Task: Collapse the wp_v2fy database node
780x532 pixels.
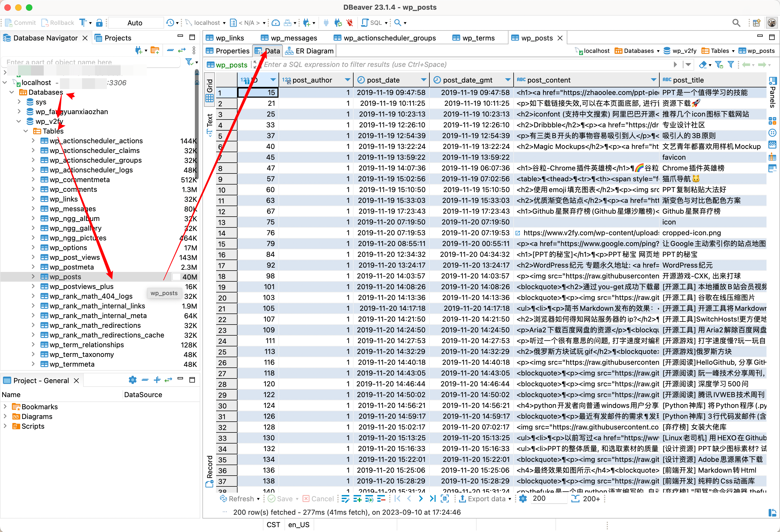Action: [19, 121]
